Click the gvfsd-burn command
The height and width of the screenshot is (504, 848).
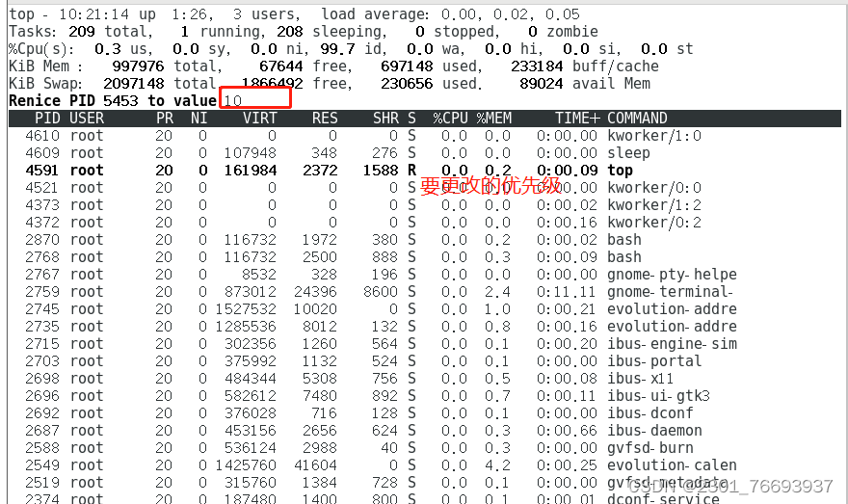[x=649, y=448]
